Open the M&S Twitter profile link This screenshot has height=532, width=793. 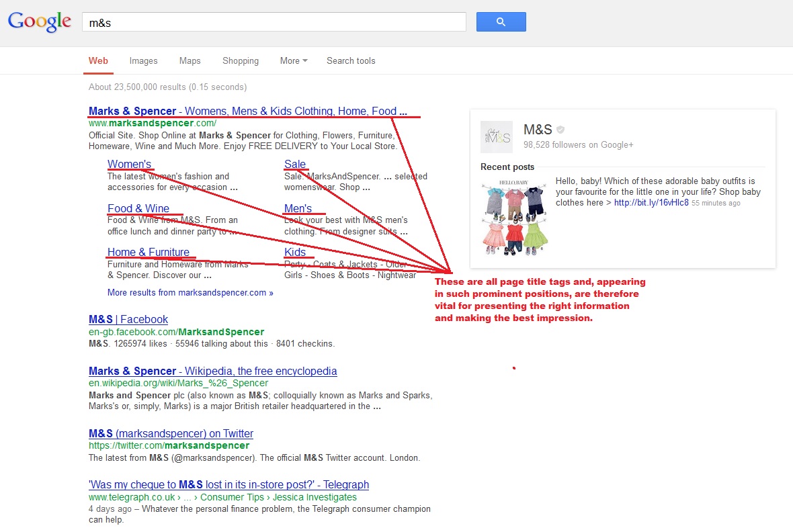(x=170, y=433)
